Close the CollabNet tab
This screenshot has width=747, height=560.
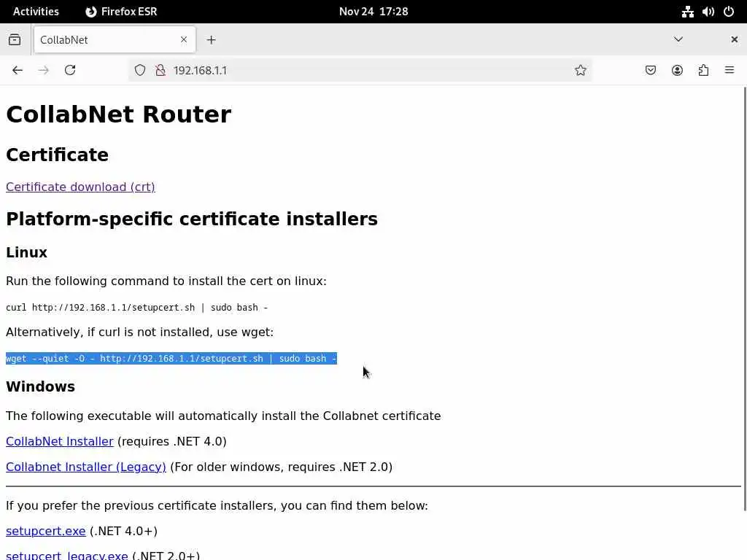[183, 39]
